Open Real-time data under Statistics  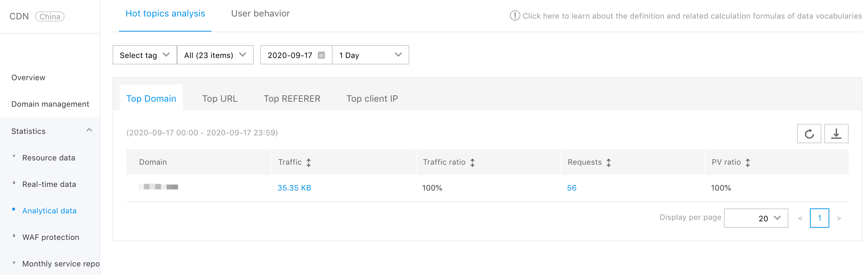[x=49, y=184]
